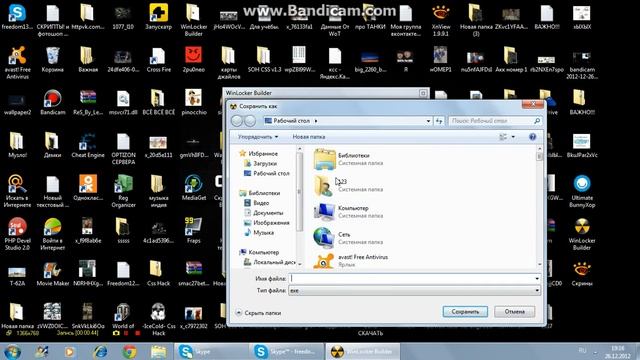This screenshot has width=640, height=360.
Task: Click the Рабочий стол breadcrumb in address bar
Action: tap(291, 121)
